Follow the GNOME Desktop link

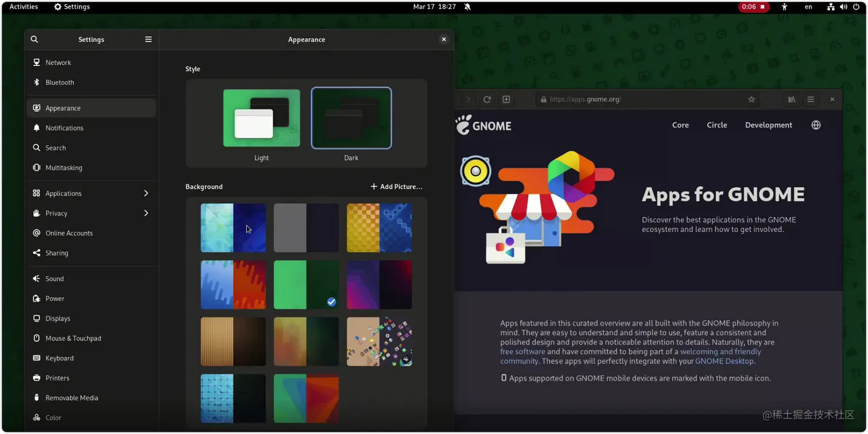click(x=724, y=361)
